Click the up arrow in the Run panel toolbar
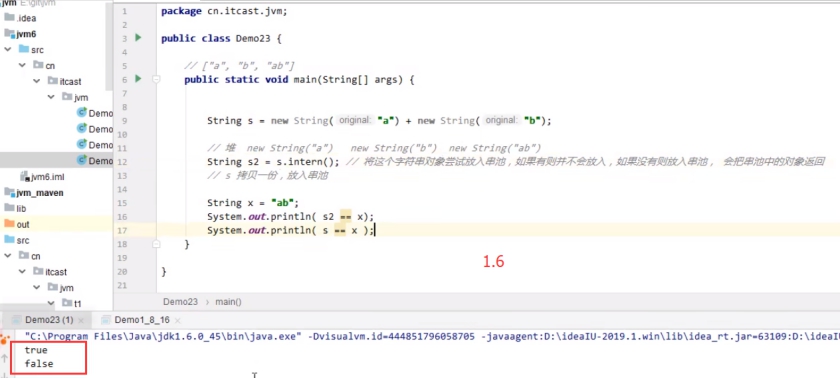This screenshot has height=379, width=840. [x=4, y=358]
